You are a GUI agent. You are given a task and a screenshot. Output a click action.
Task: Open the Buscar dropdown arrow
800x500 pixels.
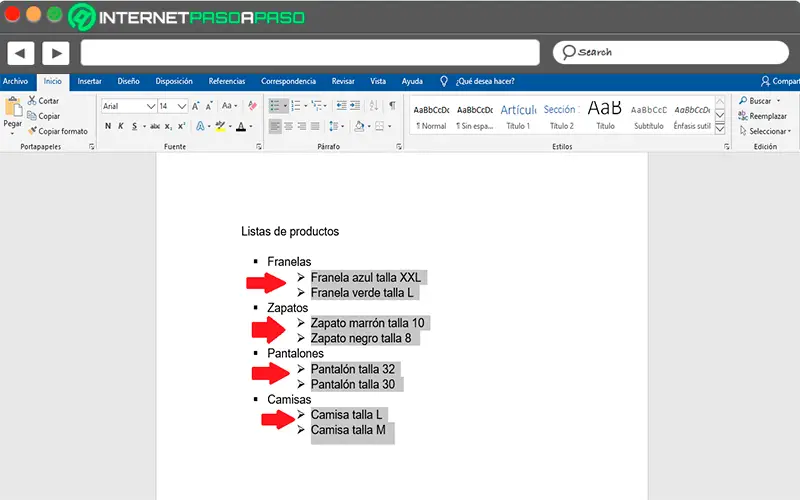778,101
